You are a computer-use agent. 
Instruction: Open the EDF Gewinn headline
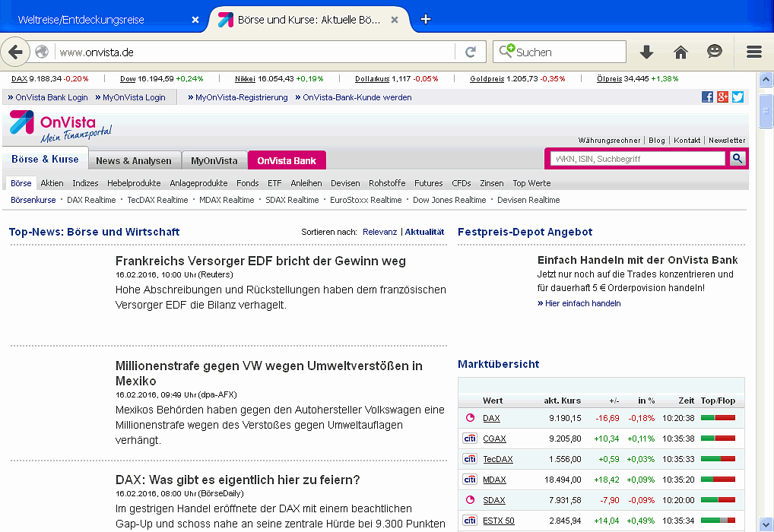(261, 261)
